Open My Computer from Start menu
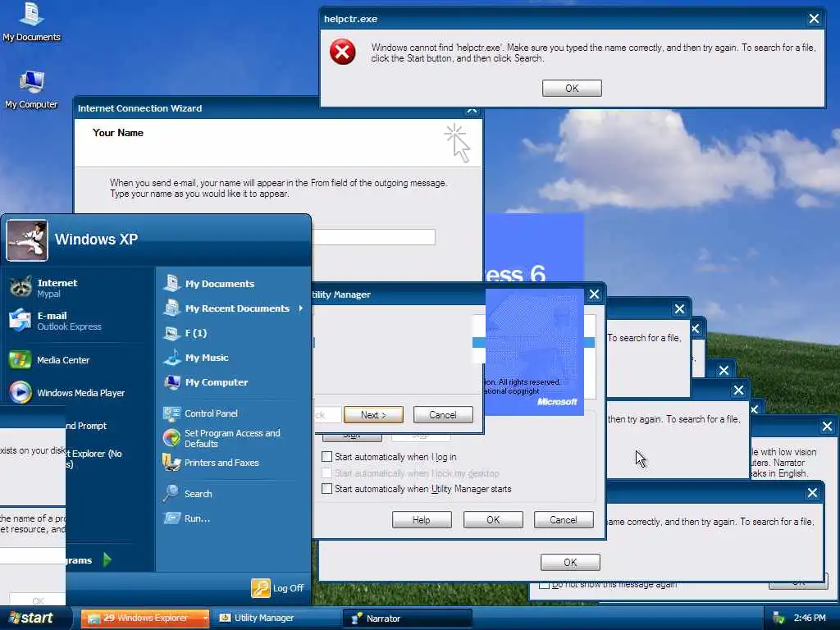 (206, 382)
